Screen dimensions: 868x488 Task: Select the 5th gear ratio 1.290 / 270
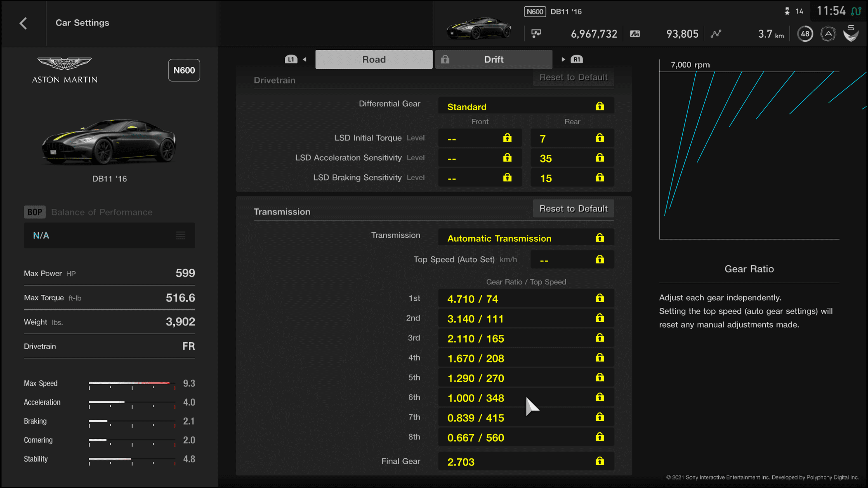point(526,378)
